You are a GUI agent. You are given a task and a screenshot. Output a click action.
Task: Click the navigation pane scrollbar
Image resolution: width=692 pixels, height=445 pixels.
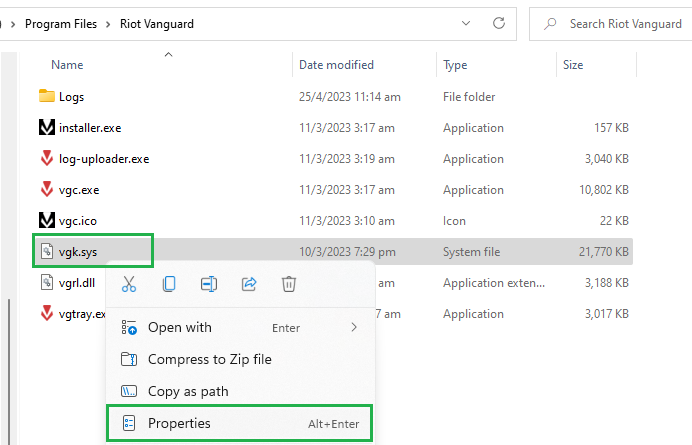(x=9, y=371)
